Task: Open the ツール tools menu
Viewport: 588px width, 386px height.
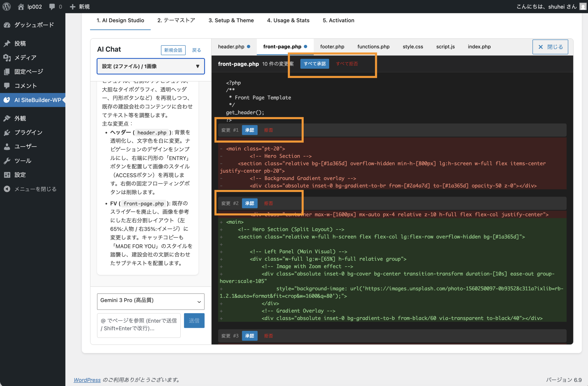Action: click(23, 160)
